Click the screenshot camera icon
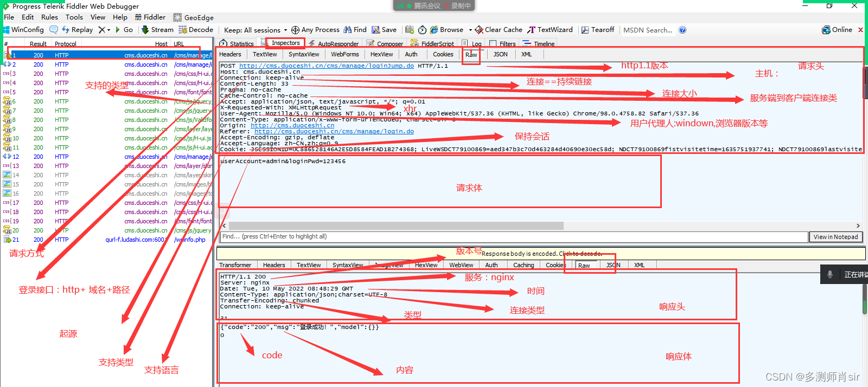Image resolution: width=868 pixels, height=387 pixels. point(410,30)
